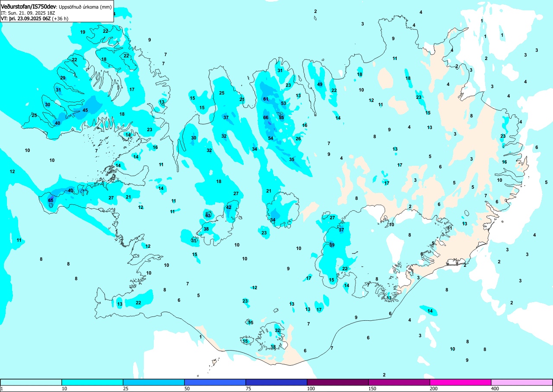This screenshot has width=553, height=392.
Task: Pick the 100–150 mm dark purple legend swatch
Action: click(x=338, y=383)
